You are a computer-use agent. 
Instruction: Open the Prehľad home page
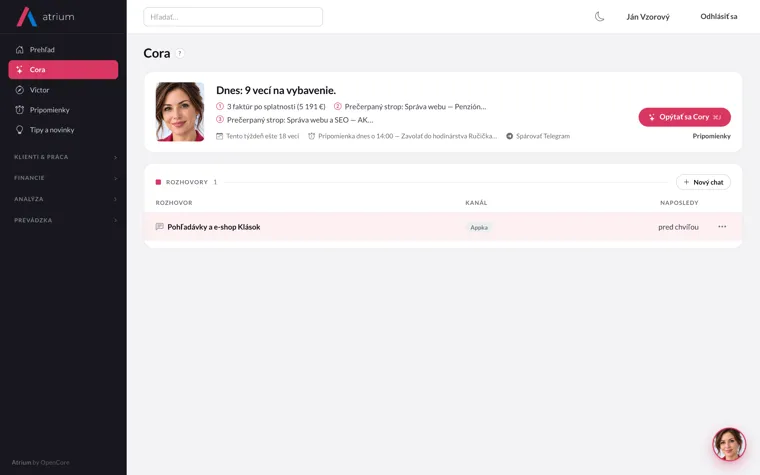[63, 49]
